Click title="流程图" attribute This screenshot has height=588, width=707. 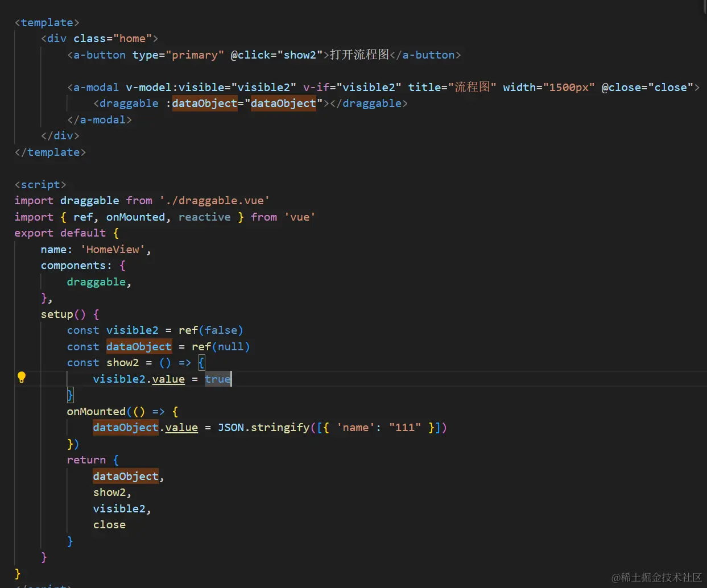(x=452, y=88)
